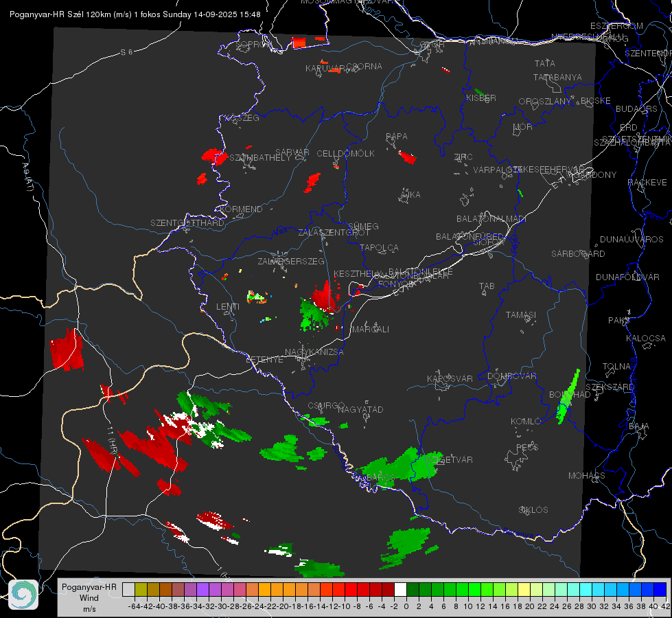Click the ZALAEGERSZEG city label
The image size is (672, 618).
tap(291, 261)
